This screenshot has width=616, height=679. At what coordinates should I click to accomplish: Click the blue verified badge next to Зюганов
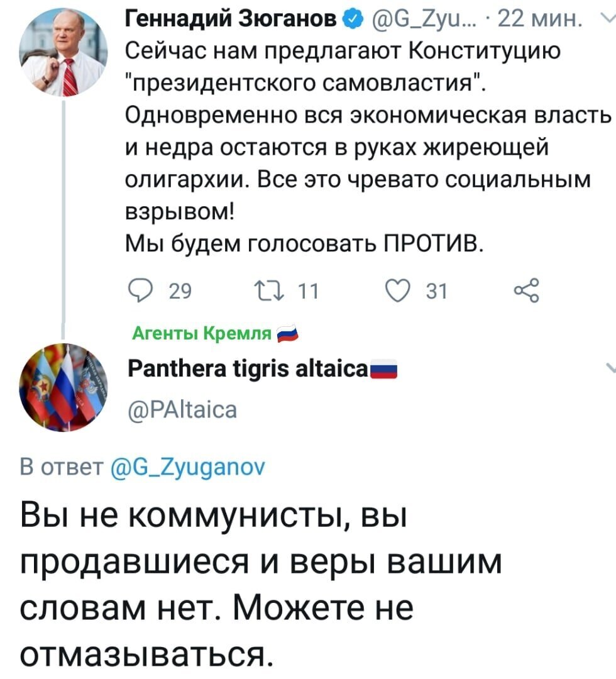[x=351, y=19]
